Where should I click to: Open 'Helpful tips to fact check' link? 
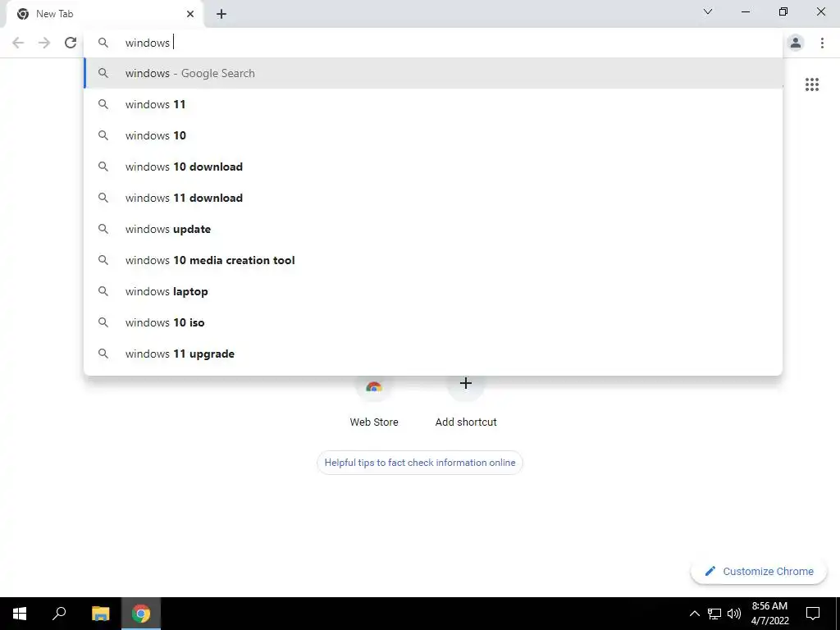(419, 463)
